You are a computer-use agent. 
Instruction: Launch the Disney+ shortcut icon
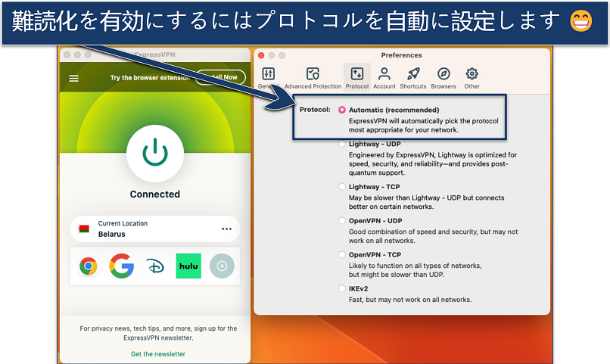[154, 266]
